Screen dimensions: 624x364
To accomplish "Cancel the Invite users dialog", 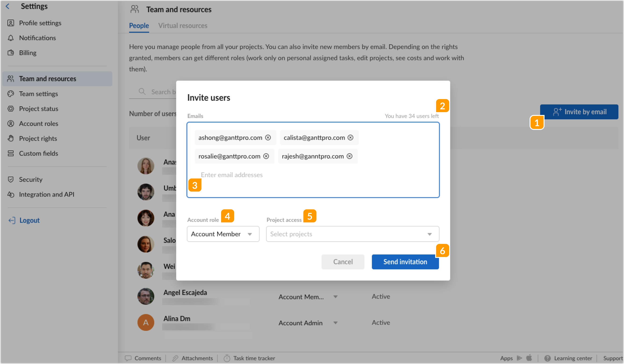I will (x=343, y=262).
